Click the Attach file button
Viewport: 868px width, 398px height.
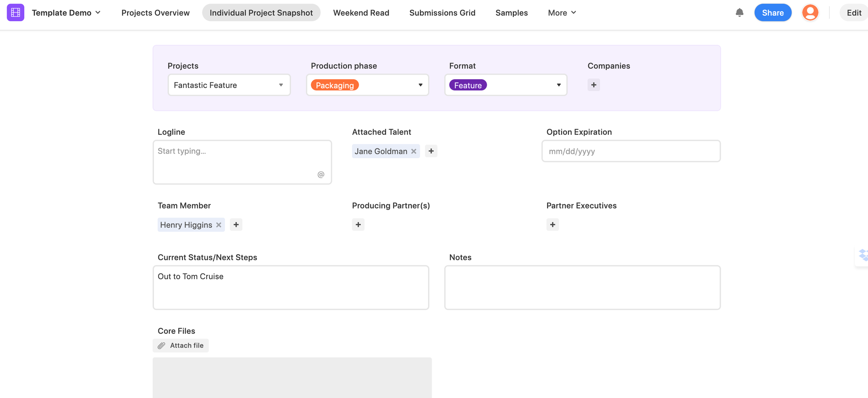point(181,346)
